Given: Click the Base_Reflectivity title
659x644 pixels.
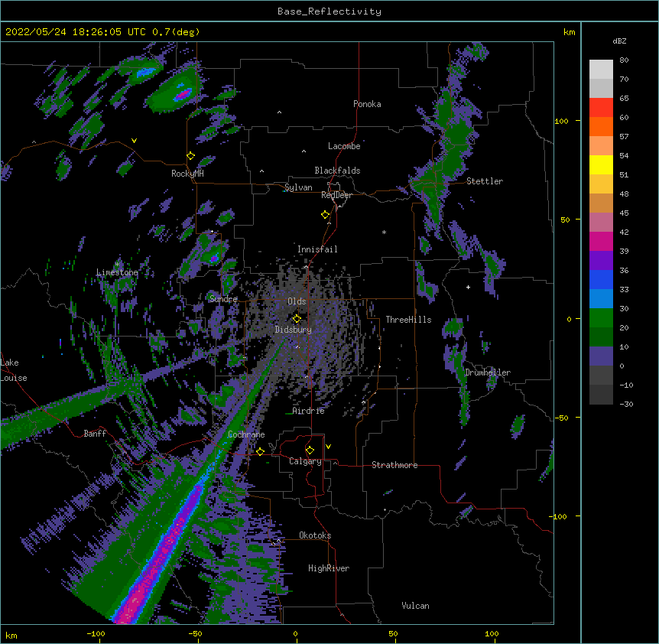Looking at the screenshot, I should [x=329, y=11].
